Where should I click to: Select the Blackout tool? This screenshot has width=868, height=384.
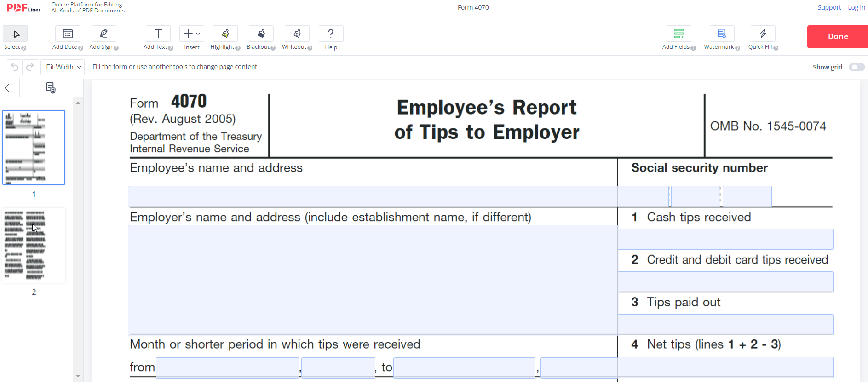(261, 34)
